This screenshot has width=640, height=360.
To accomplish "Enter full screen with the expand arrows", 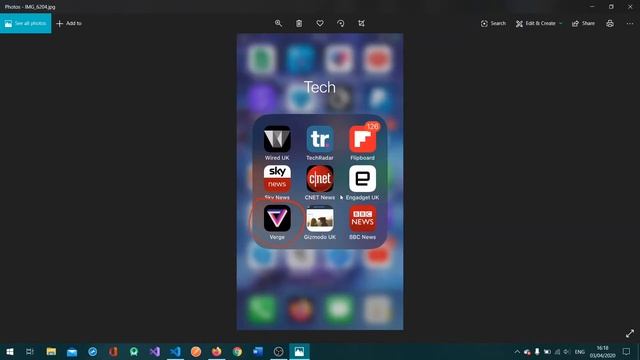I will 630,333.
